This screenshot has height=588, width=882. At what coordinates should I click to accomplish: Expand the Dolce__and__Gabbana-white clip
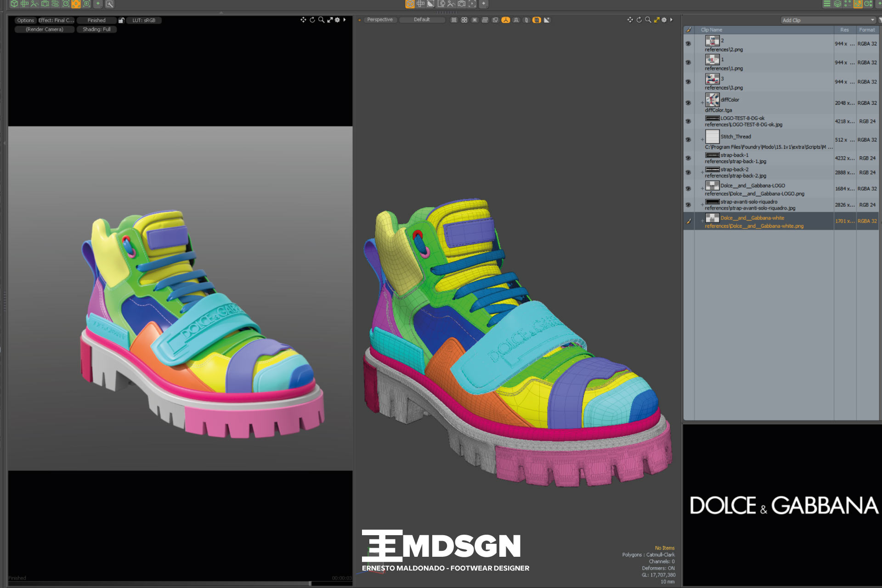702,221
